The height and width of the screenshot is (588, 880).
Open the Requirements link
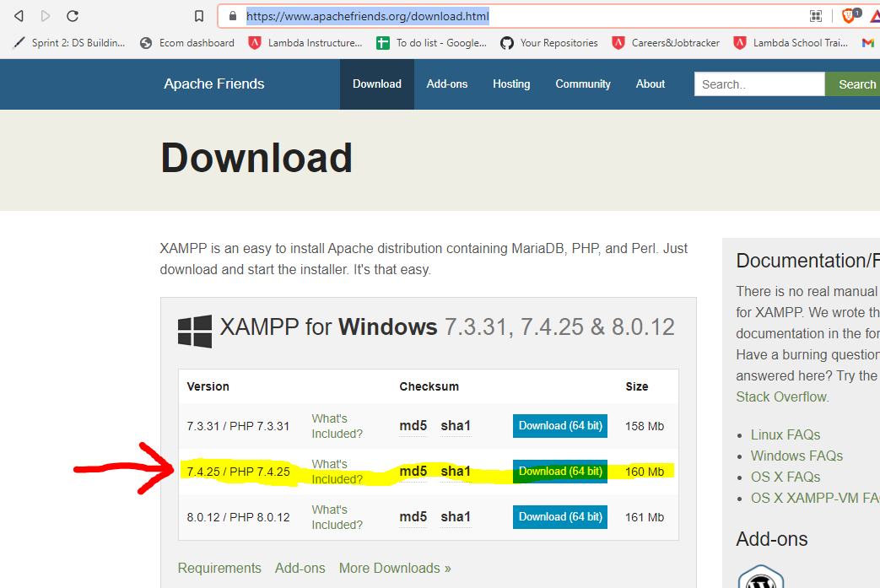coord(219,569)
